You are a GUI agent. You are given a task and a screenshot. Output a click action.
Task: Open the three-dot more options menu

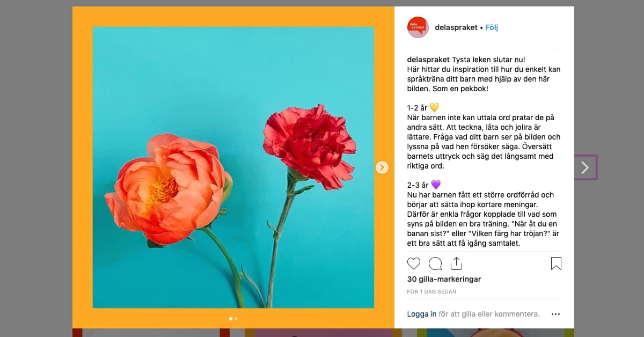(555, 314)
